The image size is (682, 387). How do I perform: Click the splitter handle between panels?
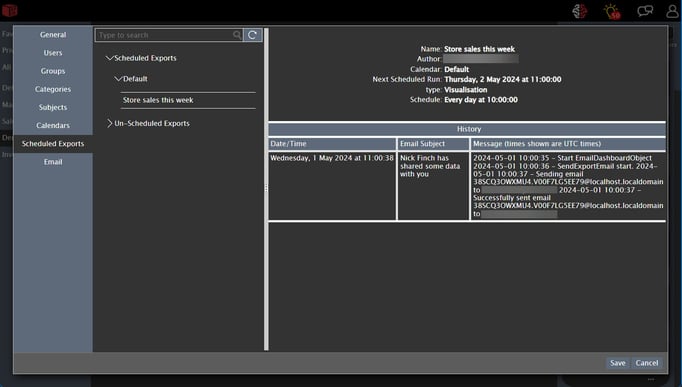(266, 188)
